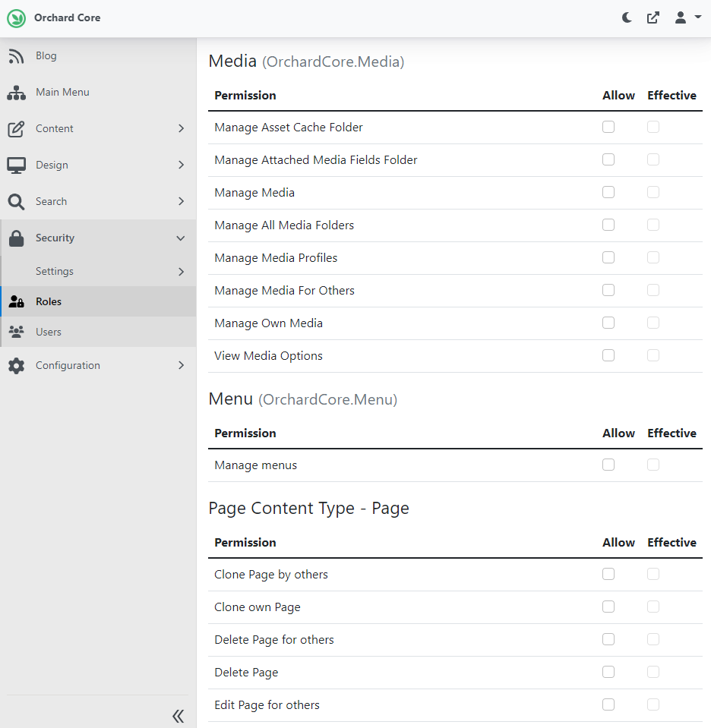The image size is (711, 728).
Task: Allow Manage Asset Cache Folder permission
Action: [x=608, y=127]
